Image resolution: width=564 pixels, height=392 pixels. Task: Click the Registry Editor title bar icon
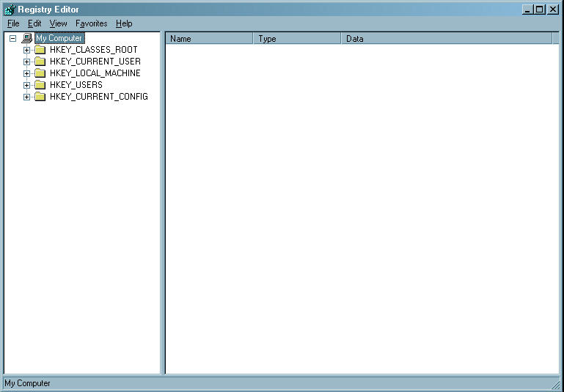point(10,10)
